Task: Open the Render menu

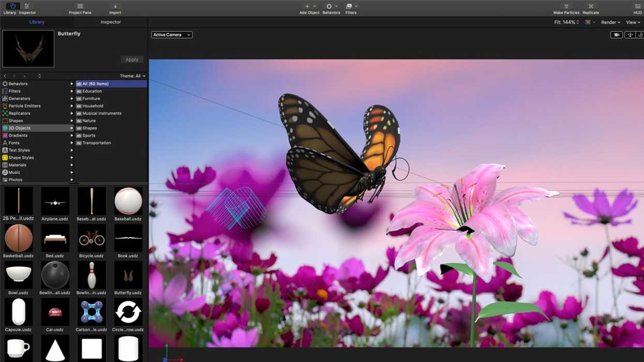Action: 610,22
